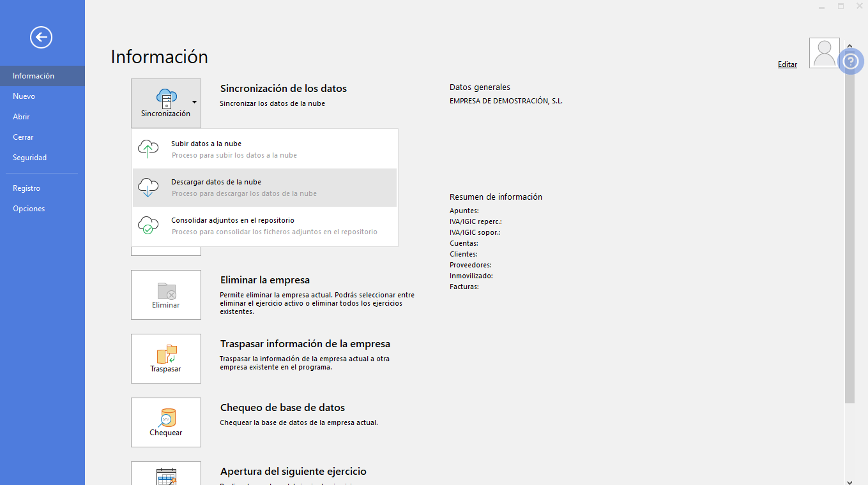Click Traspasar información de la empresa heading
Viewport: 868px width, 485px height.
point(305,344)
